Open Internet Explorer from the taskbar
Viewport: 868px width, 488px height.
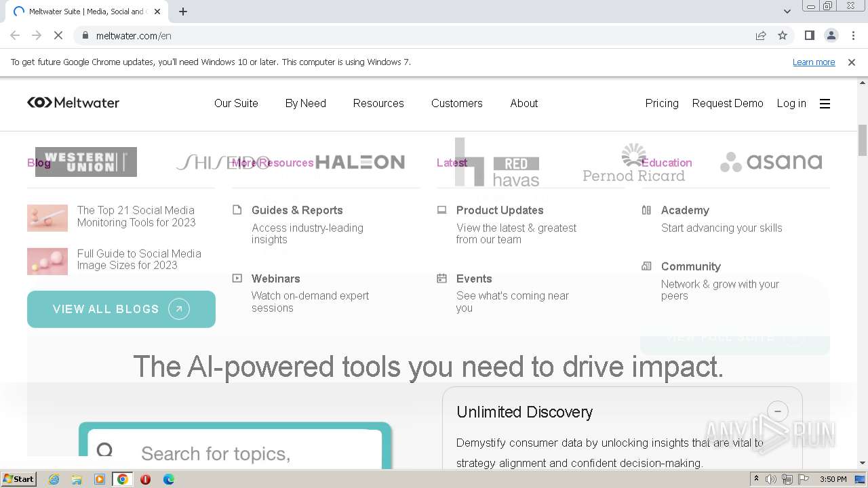54,479
